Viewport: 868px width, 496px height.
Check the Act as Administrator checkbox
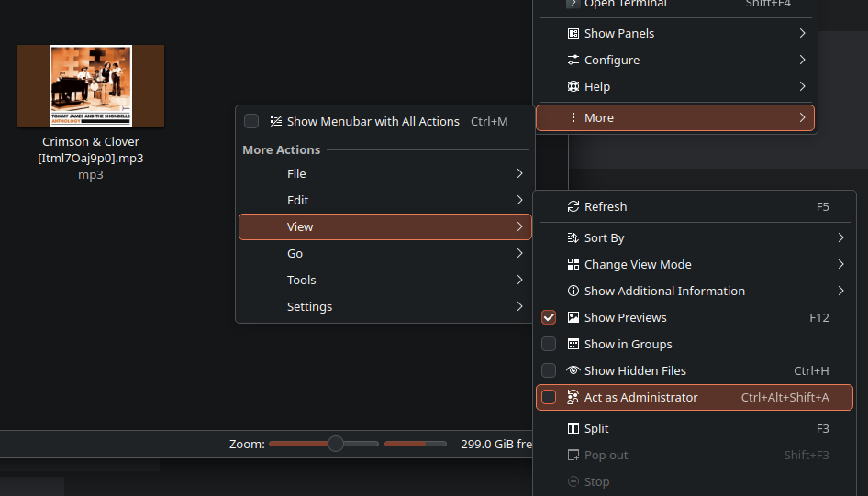[x=549, y=397]
